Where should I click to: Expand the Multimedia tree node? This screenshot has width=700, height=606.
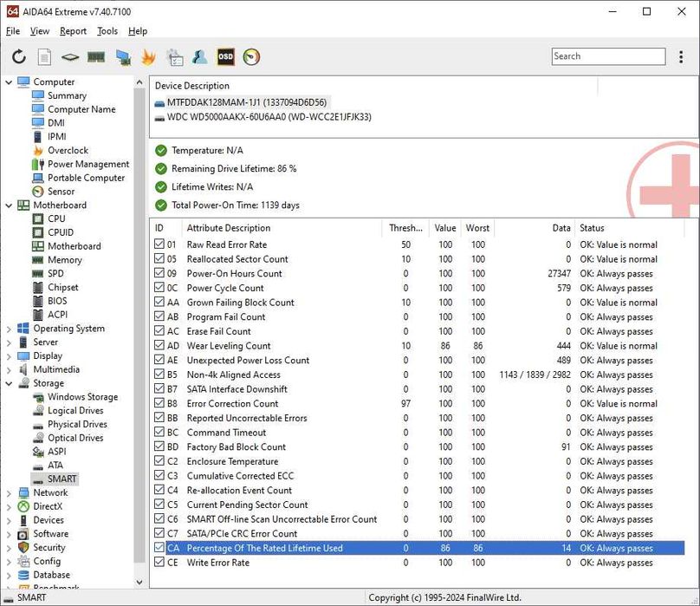pyautogui.click(x=9, y=369)
